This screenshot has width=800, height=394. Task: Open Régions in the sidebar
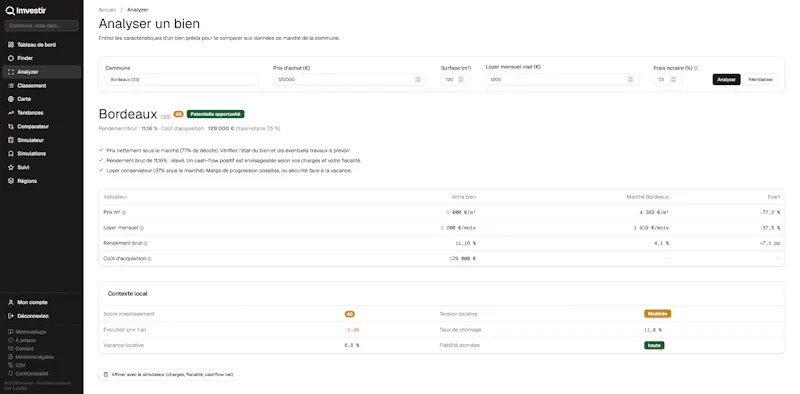pos(41,181)
